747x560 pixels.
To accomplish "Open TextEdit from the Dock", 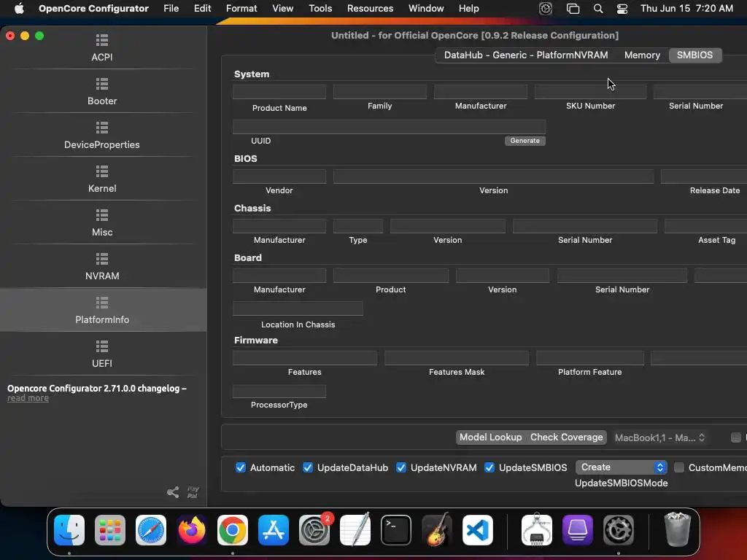I will pos(355,529).
